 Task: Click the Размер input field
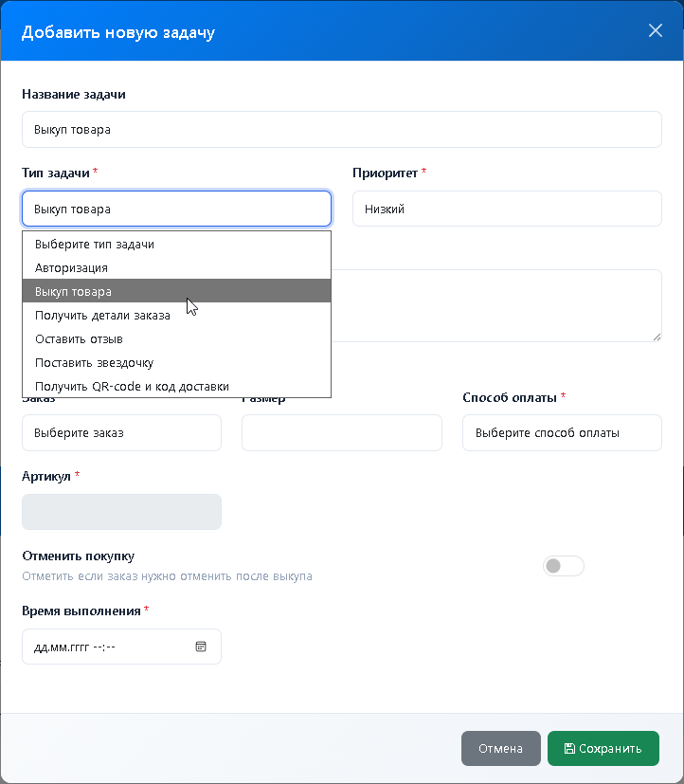pyautogui.click(x=342, y=432)
